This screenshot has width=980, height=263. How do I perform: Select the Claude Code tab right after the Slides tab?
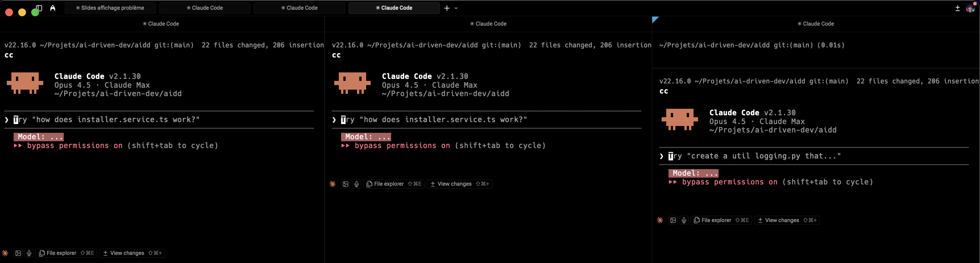[205, 8]
